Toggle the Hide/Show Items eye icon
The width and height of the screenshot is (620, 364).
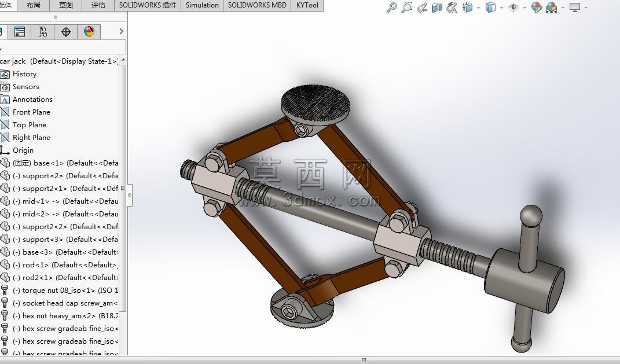click(513, 8)
